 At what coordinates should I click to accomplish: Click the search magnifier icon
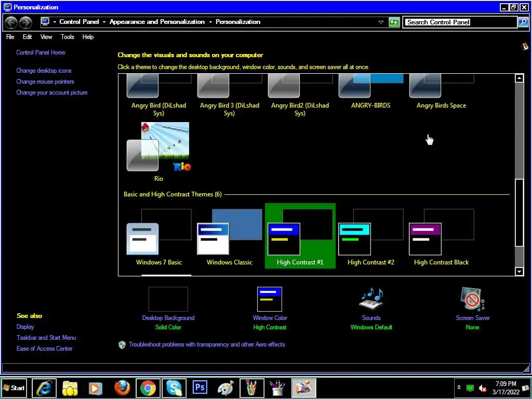click(x=523, y=22)
